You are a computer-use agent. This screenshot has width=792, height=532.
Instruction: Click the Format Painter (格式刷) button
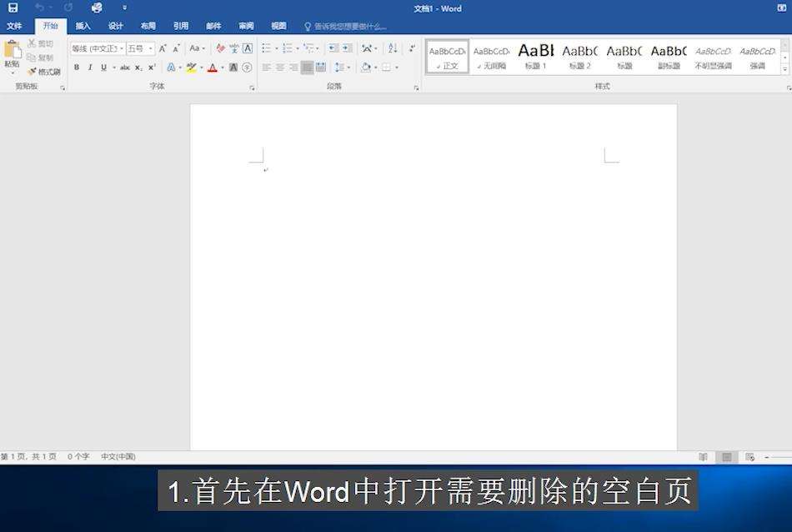tap(43, 72)
